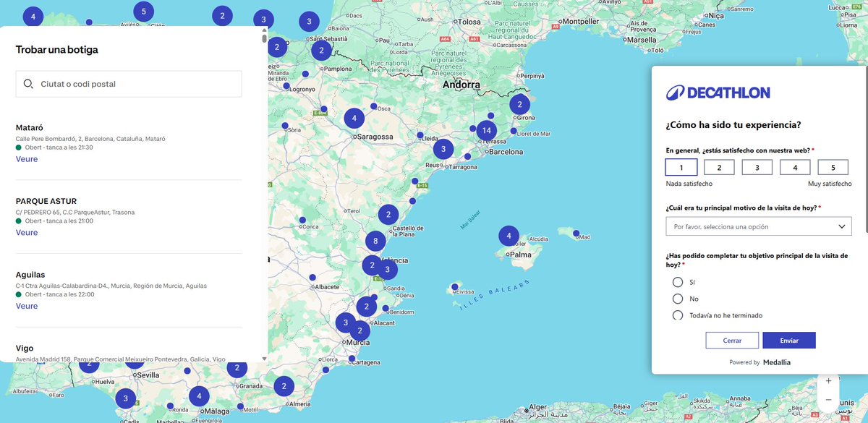This screenshot has height=423, width=868.
Task: Focus the 'Ciutat o codi postal' search field
Action: 129,84
